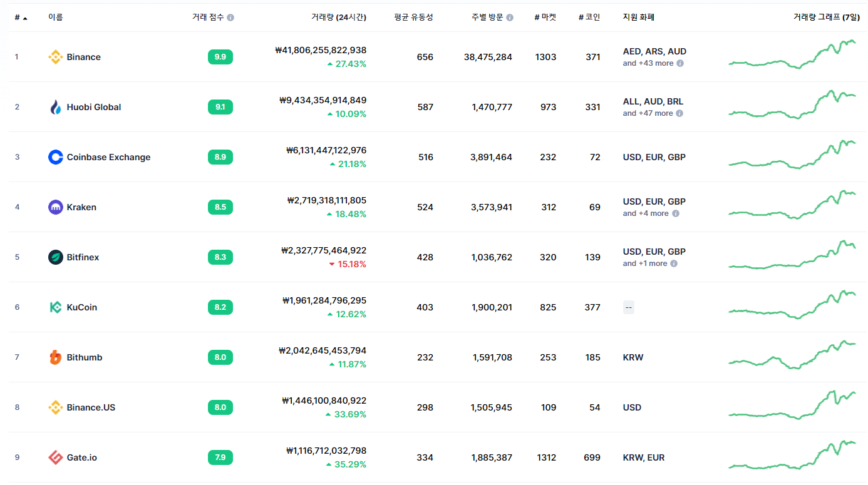Click the Binance.US logo icon
This screenshot has height=485, width=868.
pyautogui.click(x=56, y=407)
